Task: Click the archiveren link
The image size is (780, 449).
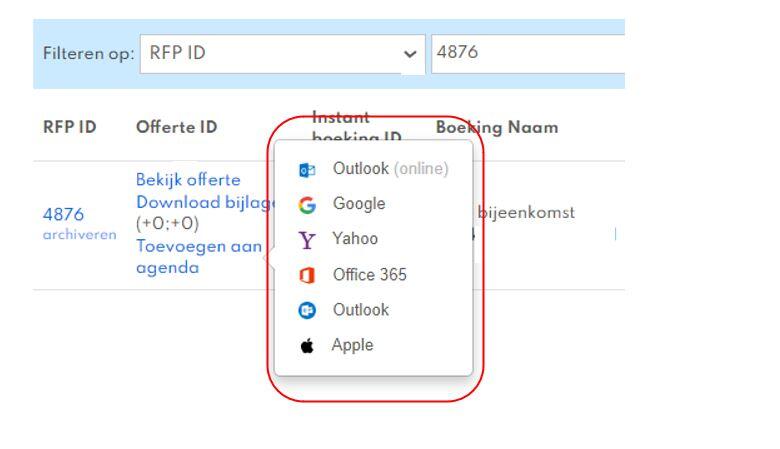Action: [80, 234]
